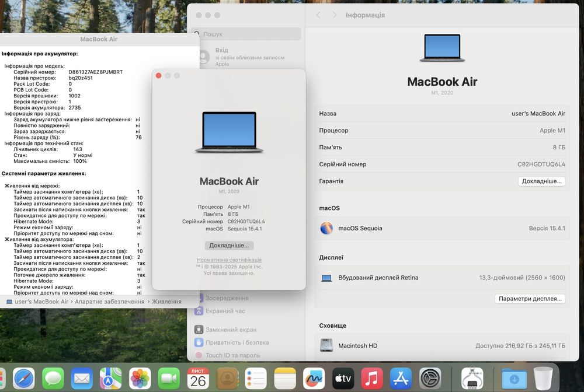Open the Calendar icon showing 26
This screenshot has height=392, width=584.
point(198,378)
